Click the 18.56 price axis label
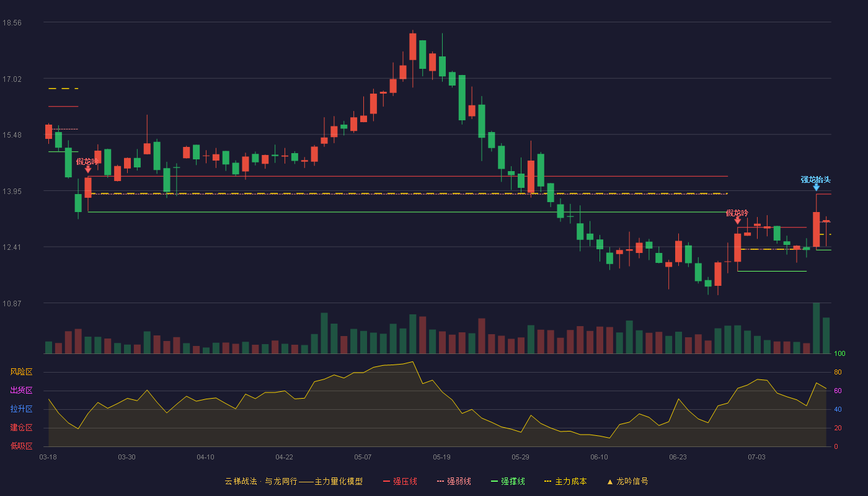Screen dimensions: 868x496 pyautogui.click(x=12, y=22)
